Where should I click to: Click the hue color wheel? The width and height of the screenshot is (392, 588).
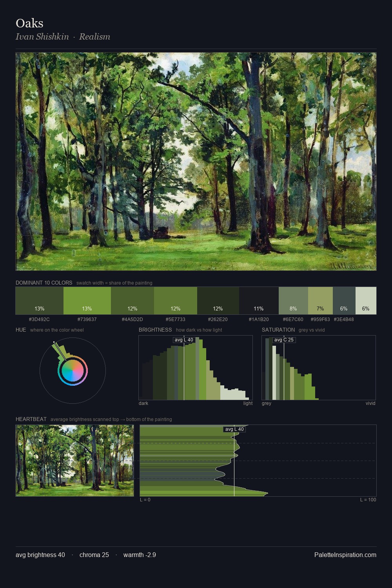click(x=73, y=371)
